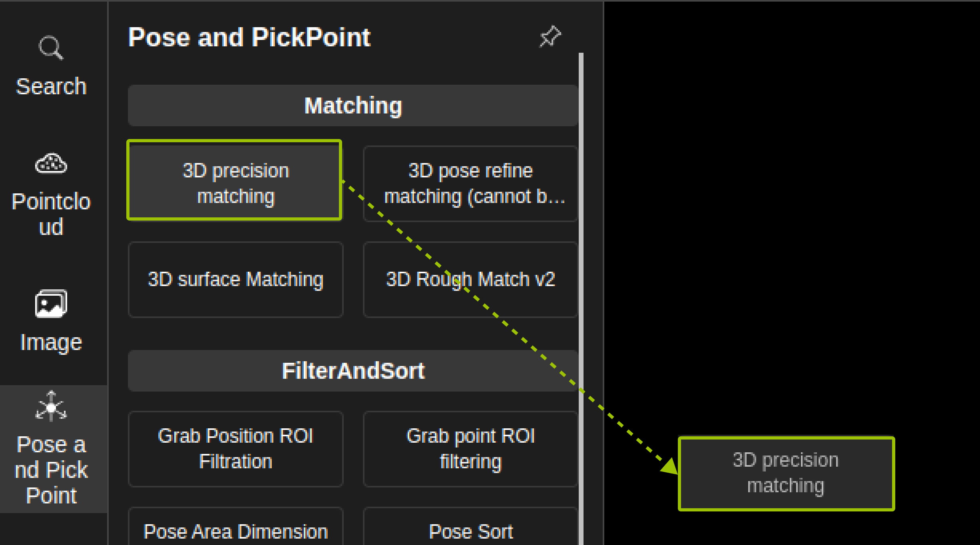
Task: Click the Pointcloud label in sidebar
Action: 51,214
